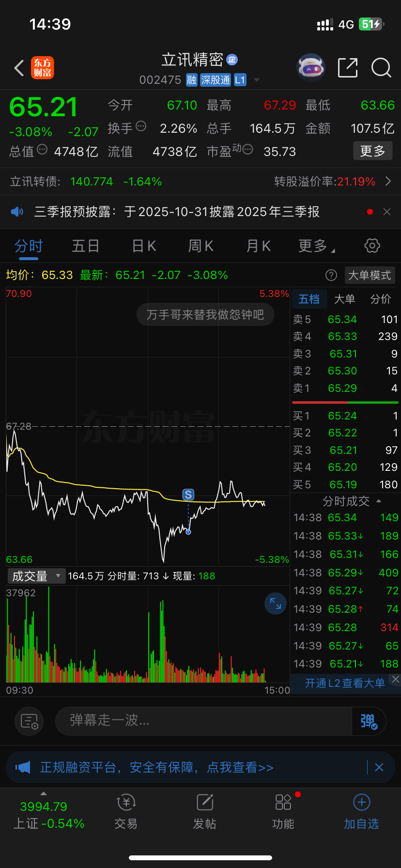Tap the 买1 65.24 order row

click(x=345, y=416)
